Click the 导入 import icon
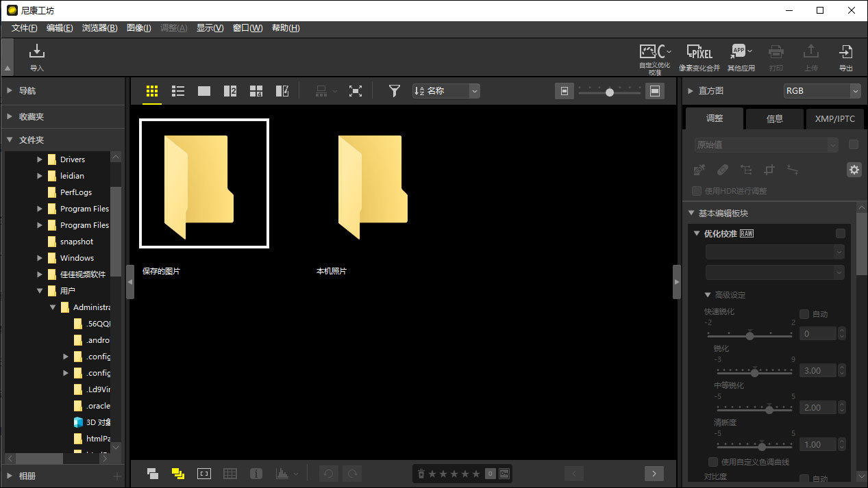This screenshot has width=868, height=488. click(x=37, y=51)
